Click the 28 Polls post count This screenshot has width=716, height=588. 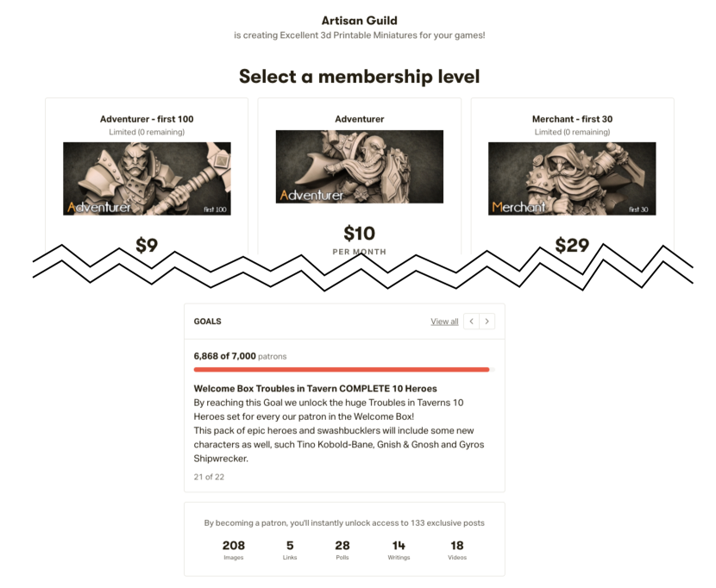tap(342, 549)
